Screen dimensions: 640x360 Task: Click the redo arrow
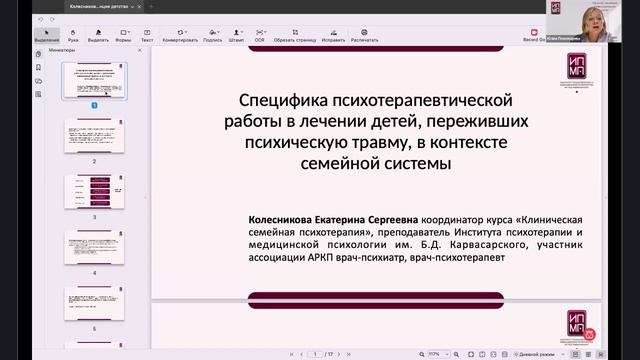click(52, 19)
